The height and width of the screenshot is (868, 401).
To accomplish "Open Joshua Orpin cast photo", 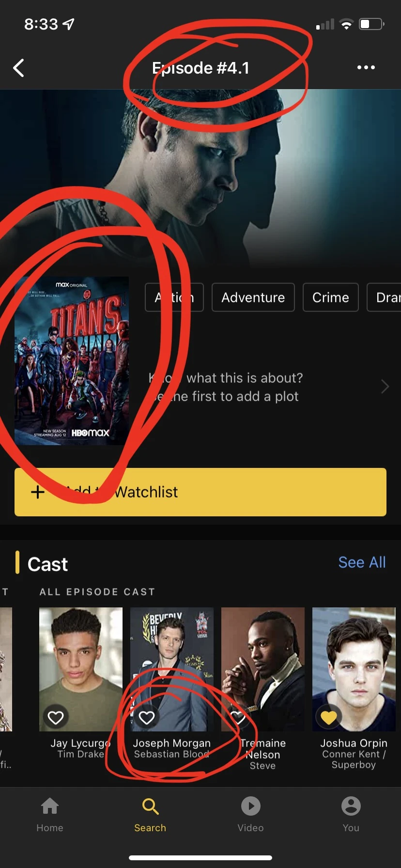I will (354, 669).
